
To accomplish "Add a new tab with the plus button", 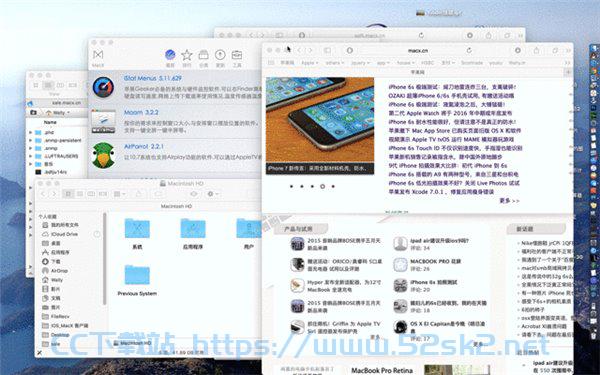I will pos(568,72).
